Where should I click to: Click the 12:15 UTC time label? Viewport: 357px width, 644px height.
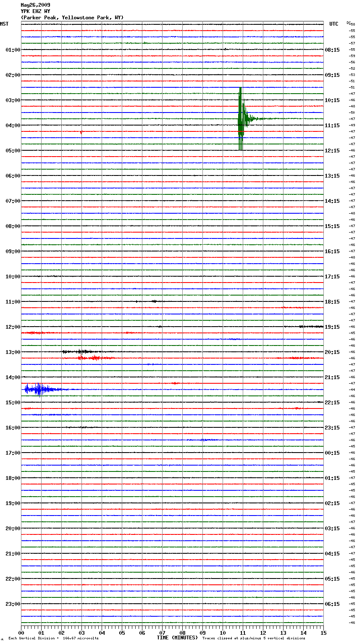pyautogui.click(x=332, y=151)
